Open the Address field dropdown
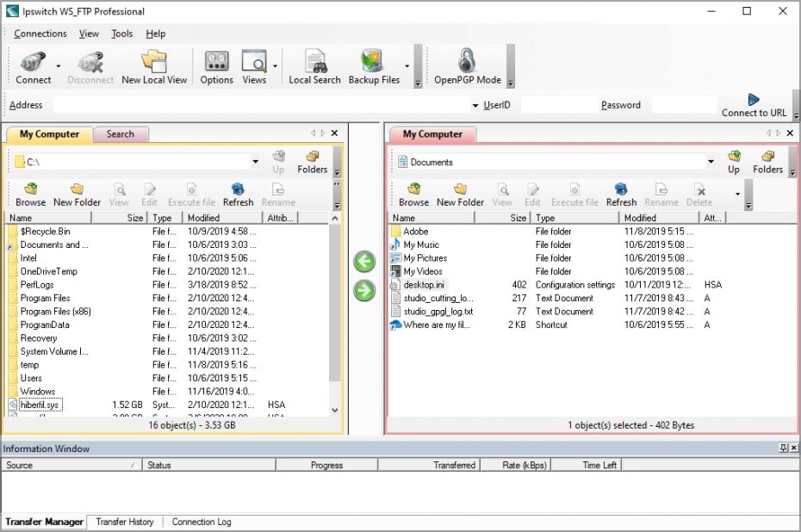Viewport: 801px width, 532px height. tap(475, 105)
